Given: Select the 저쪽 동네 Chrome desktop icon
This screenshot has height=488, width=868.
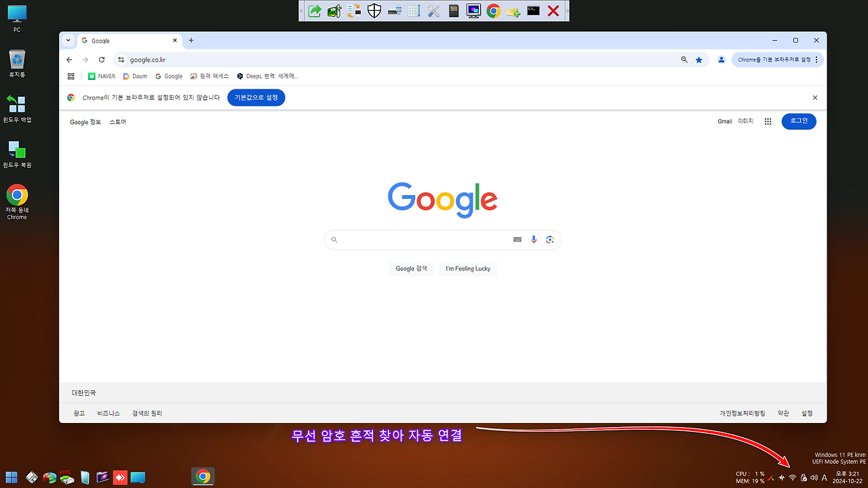Looking at the screenshot, I should 17,202.
